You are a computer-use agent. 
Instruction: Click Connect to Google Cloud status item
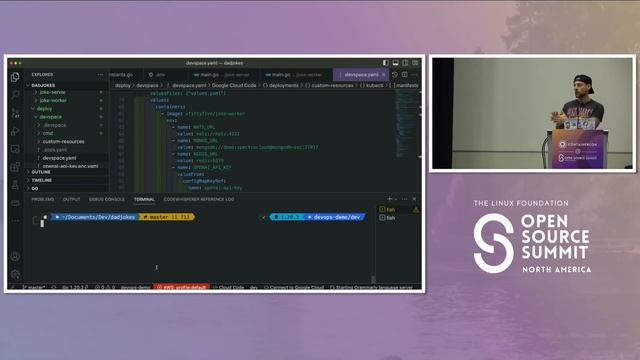[294, 287]
